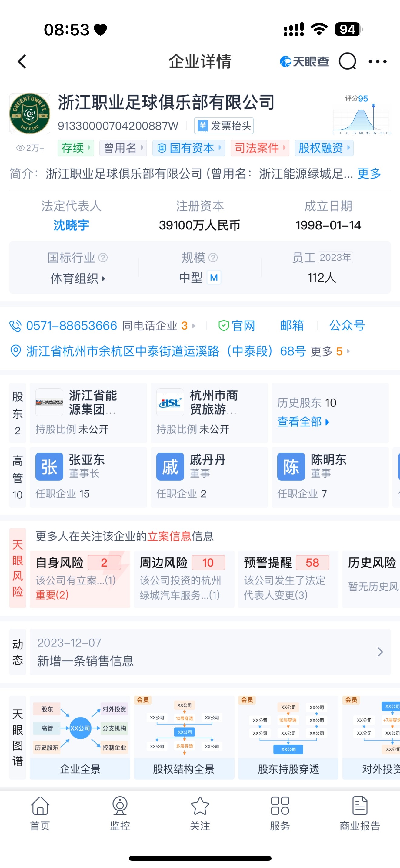Screen dimensions: 400x868
Task: Open the 自身风险 risk card
Action: (80, 579)
